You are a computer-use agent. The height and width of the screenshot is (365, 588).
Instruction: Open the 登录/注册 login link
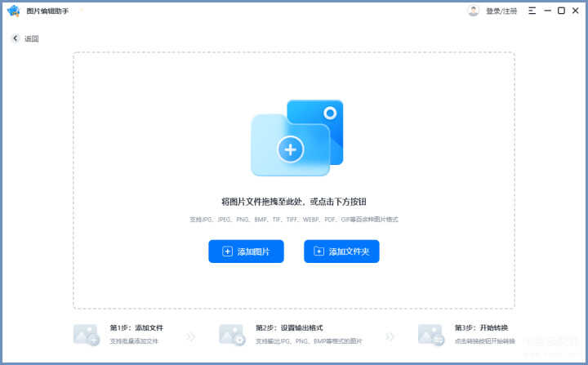point(501,11)
